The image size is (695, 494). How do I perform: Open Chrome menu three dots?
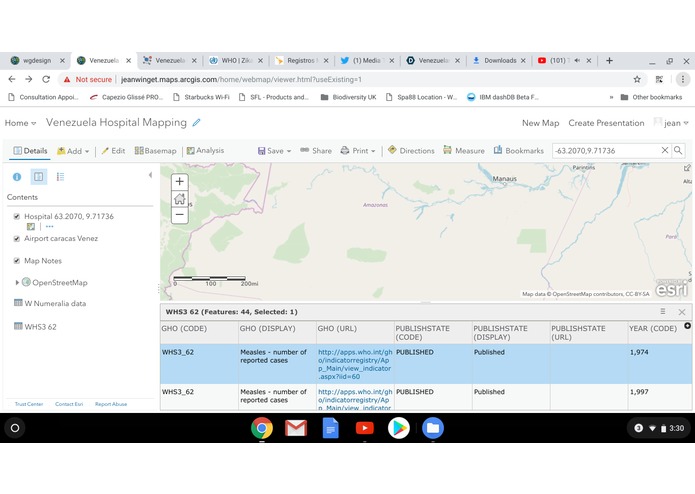click(x=683, y=79)
